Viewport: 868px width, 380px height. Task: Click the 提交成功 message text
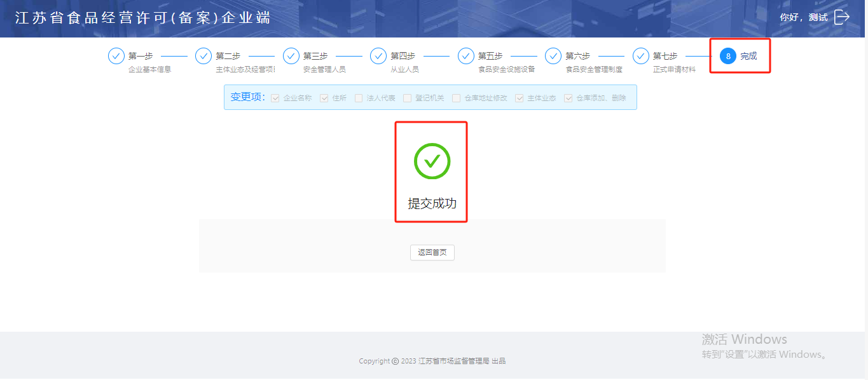[x=432, y=204]
